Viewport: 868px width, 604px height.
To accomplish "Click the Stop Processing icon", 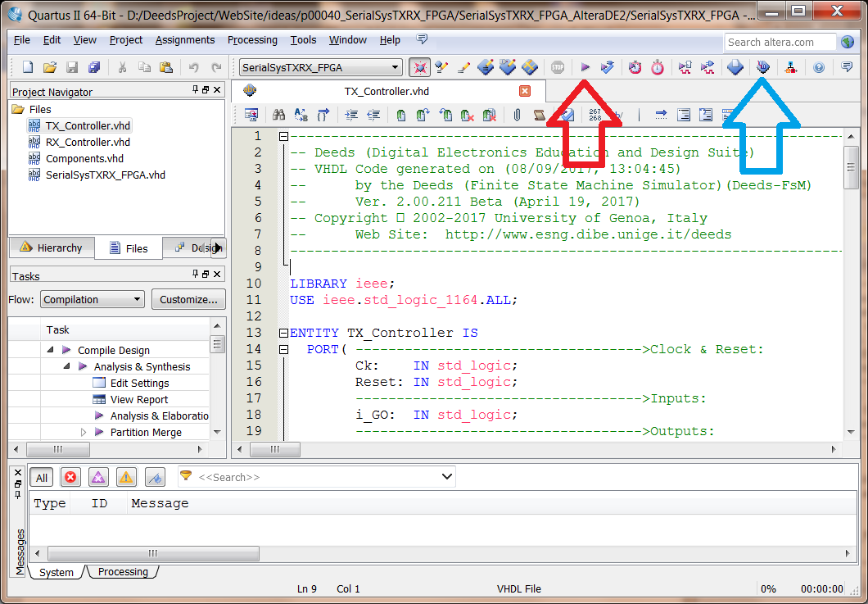I will tap(558, 67).
